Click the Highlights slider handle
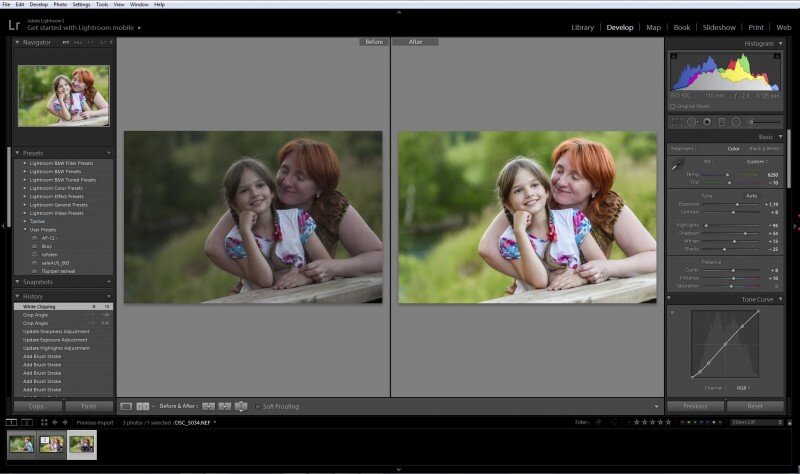 click(706, 225)
